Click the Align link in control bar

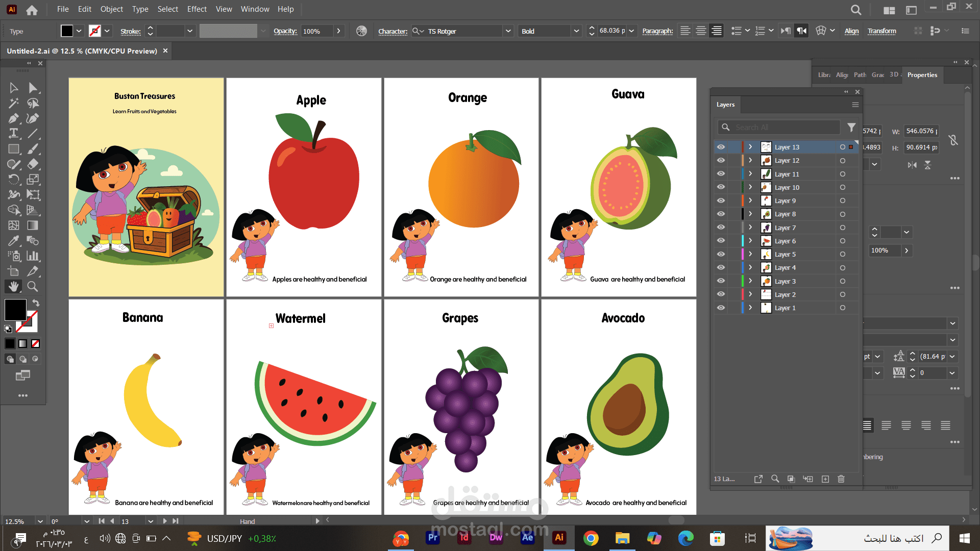[851, 31]
